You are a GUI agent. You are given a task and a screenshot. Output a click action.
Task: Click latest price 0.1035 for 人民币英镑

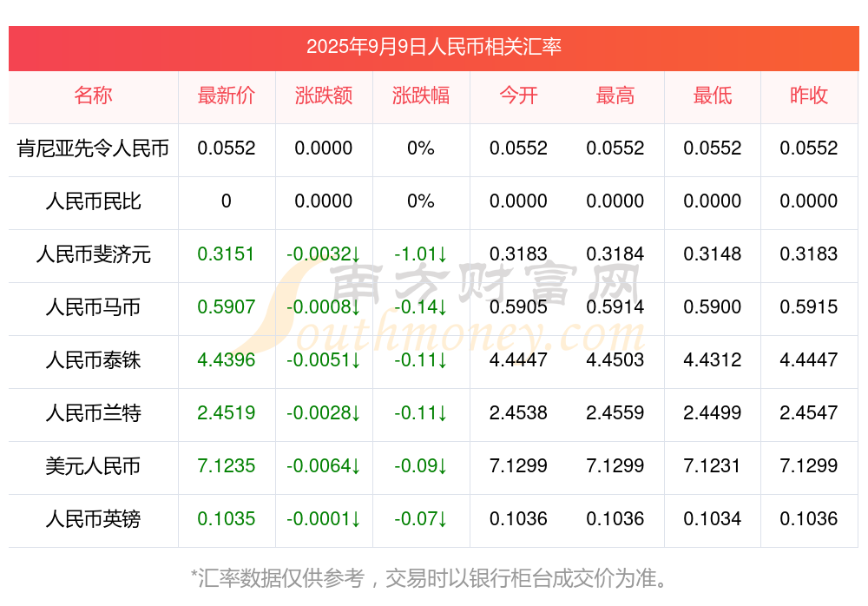[x=227, y=518]
